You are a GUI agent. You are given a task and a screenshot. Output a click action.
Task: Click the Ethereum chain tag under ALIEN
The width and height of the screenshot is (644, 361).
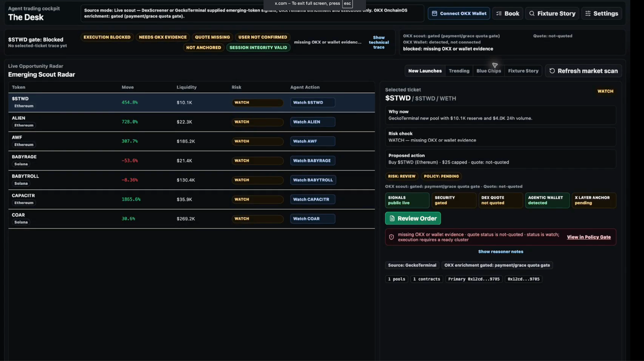point(24,125)
